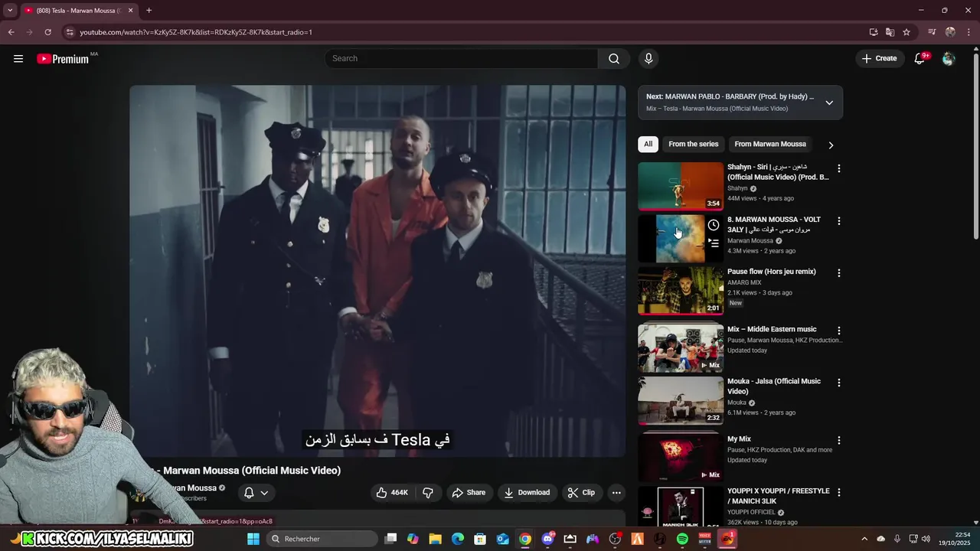The width and height of the screenshot is (980, 551).
Task: Clip the video
Action: [581, 493]
